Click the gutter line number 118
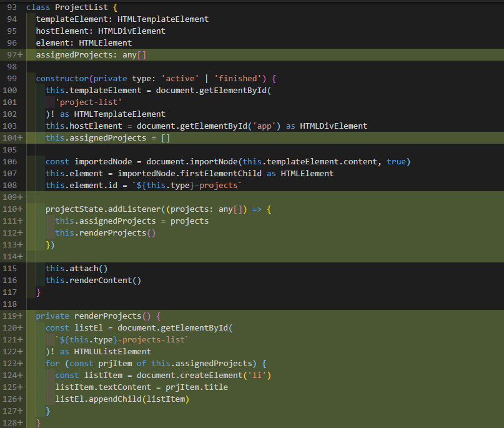The height and width of the screenshot is (428, 504). coord(9,305)
